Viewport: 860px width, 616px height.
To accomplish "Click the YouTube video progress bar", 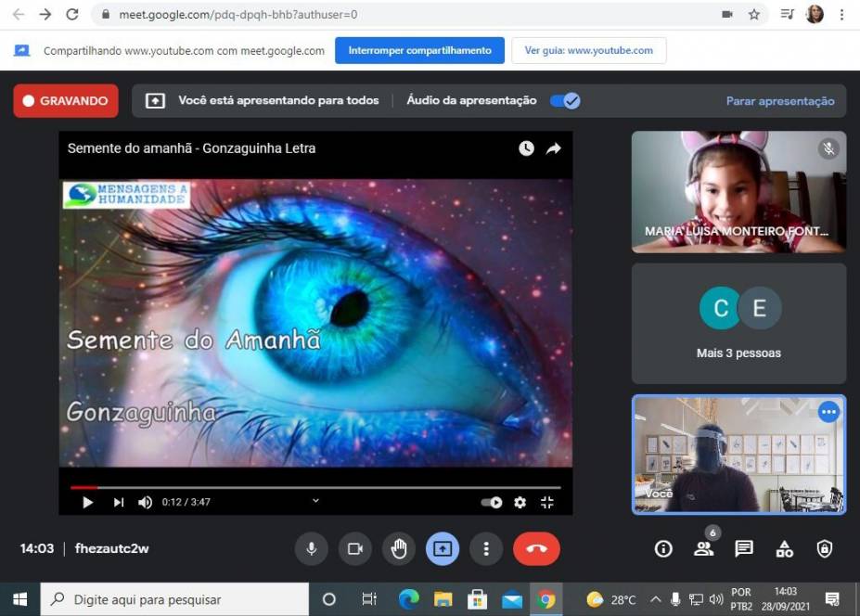I will tap(315, 486).
